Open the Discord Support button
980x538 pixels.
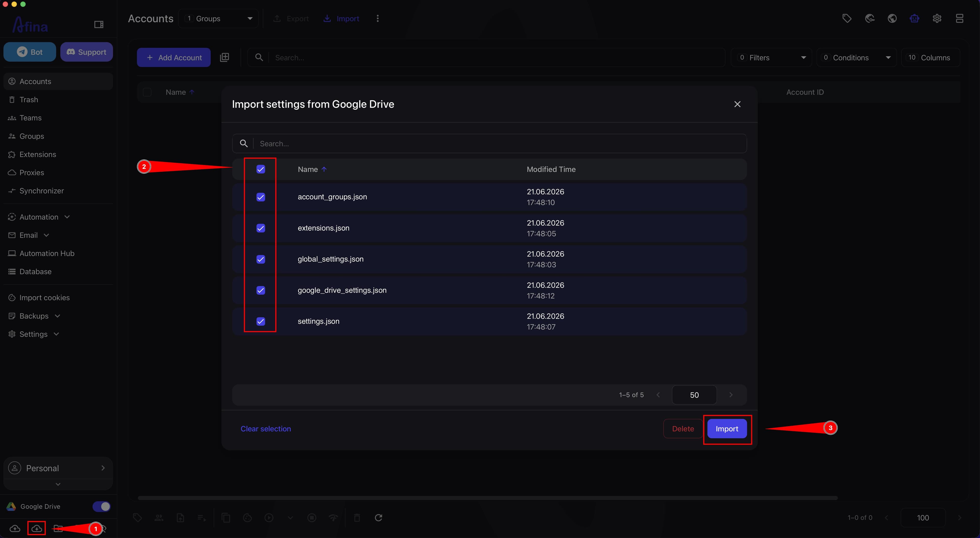[x=86, y=52]
